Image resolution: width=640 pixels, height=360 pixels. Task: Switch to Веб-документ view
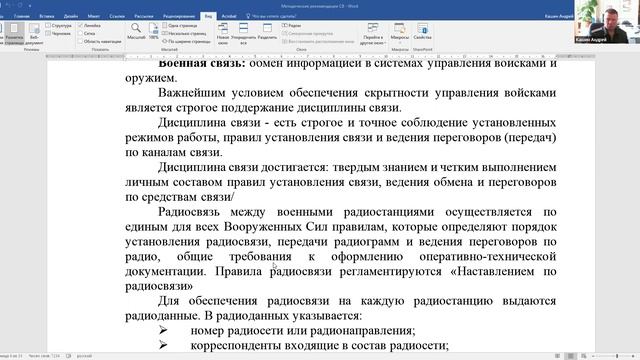click(x=34, y=33)
